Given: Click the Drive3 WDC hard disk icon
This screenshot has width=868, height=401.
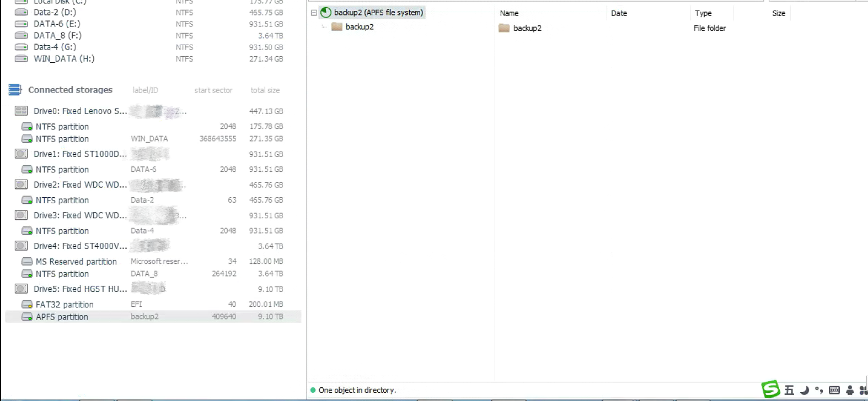Looking at the screenshot, I should point(21,215).
